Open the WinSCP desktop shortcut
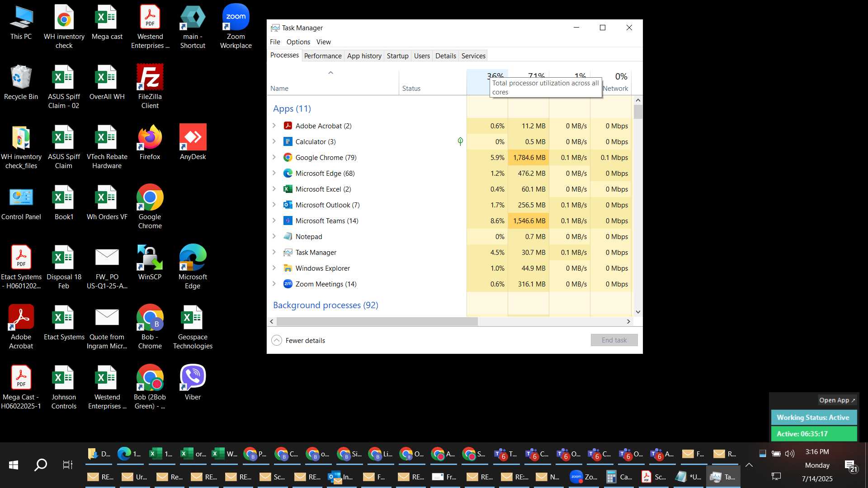 (150, 262)
